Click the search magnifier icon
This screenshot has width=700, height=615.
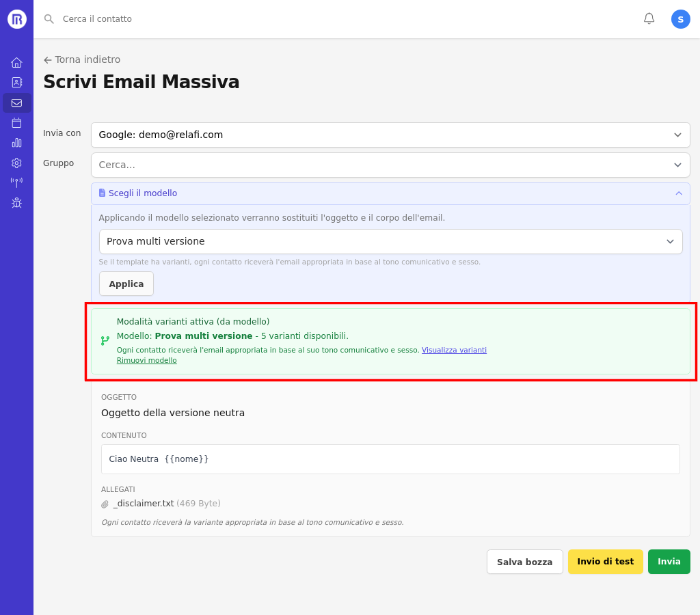[x=49, y=19]
